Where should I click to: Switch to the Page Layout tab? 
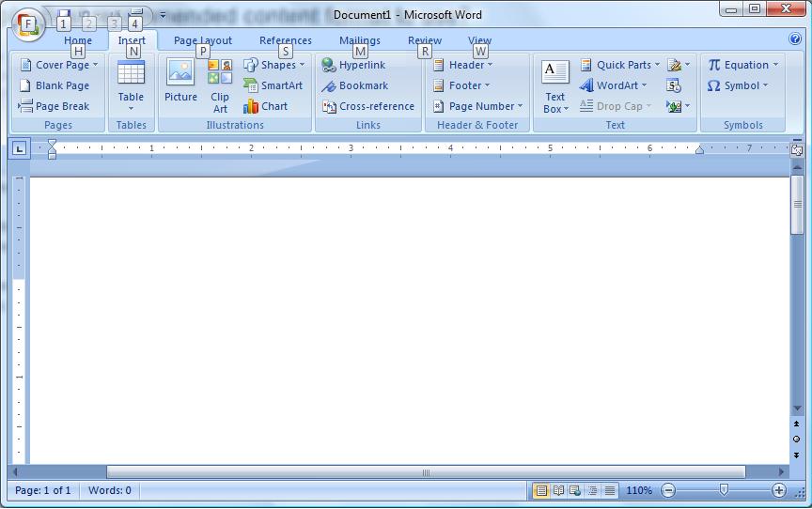(x=202, y=40)
